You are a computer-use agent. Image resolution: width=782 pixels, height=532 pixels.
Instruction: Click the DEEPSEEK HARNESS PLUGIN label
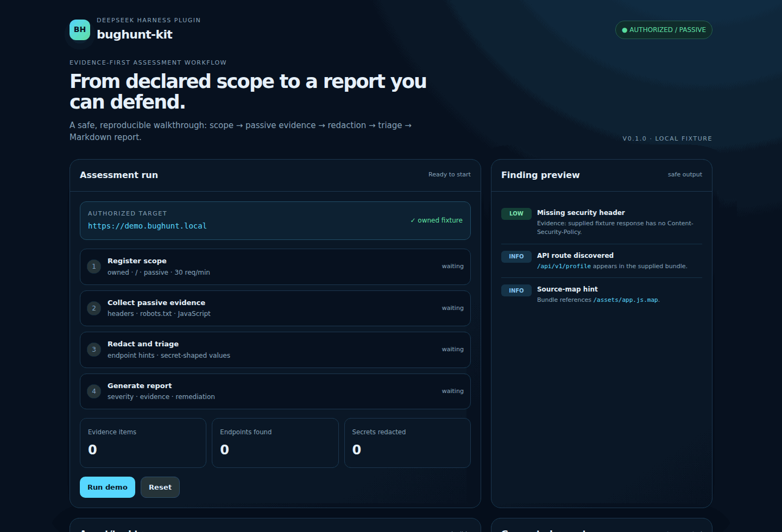[x=149, y=20]
